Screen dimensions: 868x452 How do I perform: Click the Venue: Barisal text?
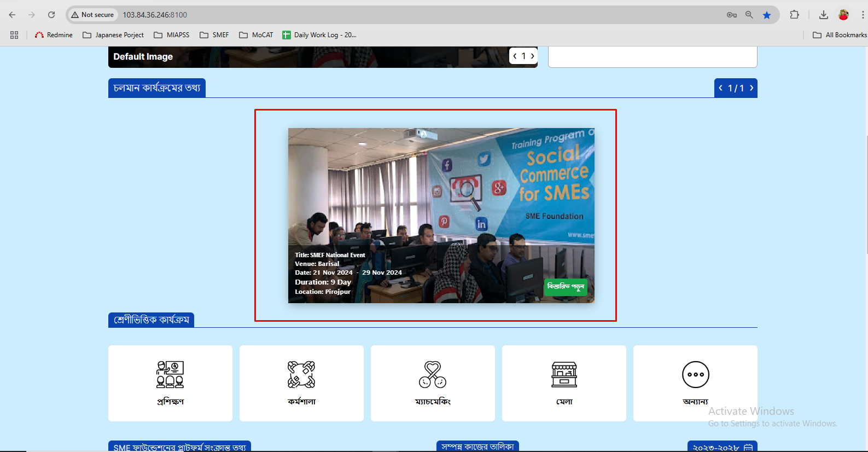(x=317, y=264)
